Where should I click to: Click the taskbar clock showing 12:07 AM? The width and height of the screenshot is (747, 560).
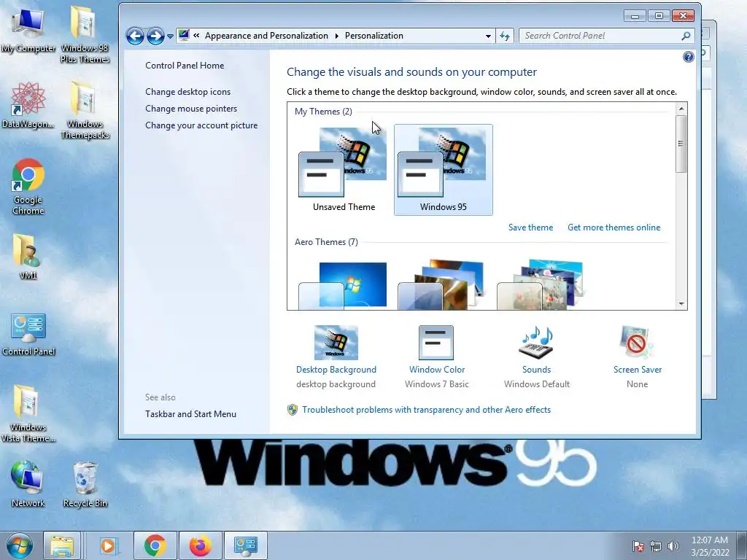click(710, 546)
